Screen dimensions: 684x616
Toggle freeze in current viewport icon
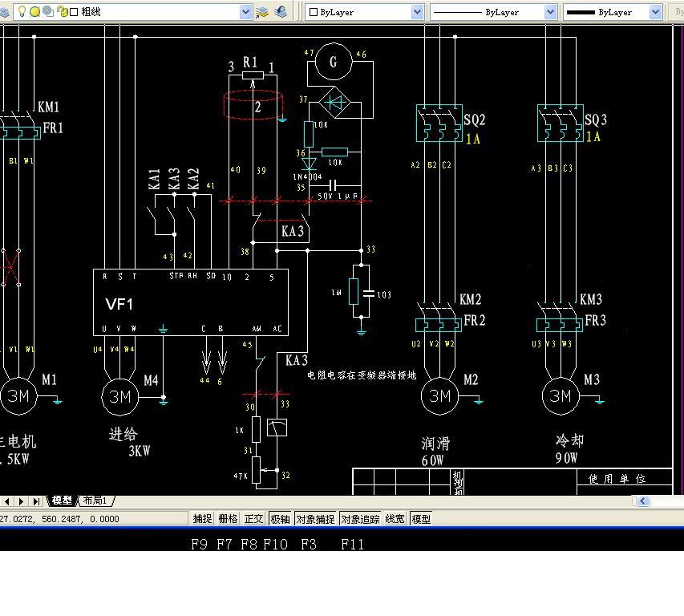coord(48,12)
